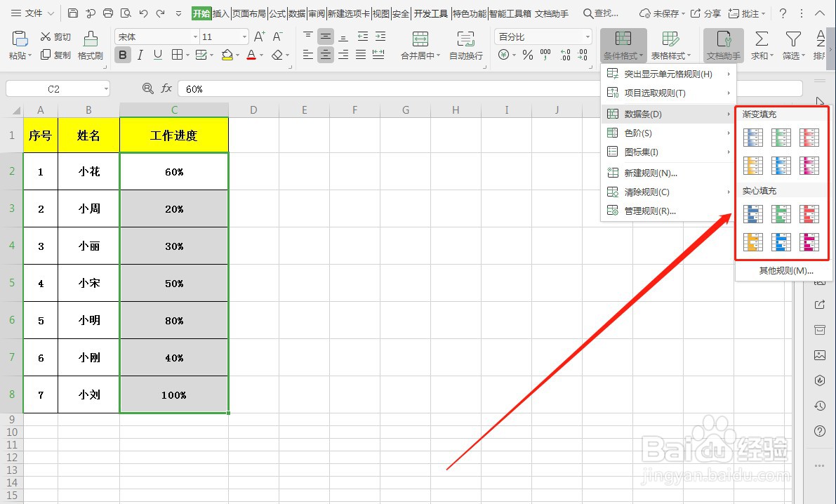Screen dimensions: 836x504
Task: Open the Table Style (表格样式) dropdown
Action: tap(671, 55)
